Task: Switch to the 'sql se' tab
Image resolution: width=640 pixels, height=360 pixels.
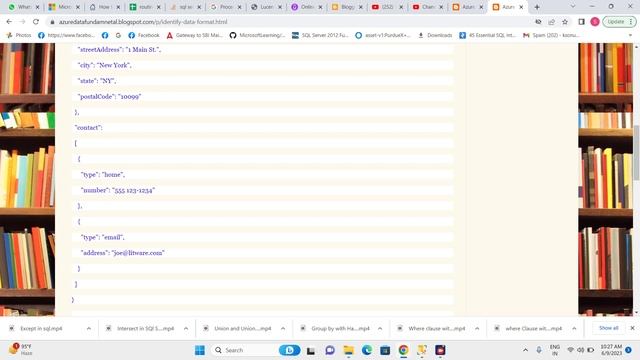Action: pyautogui.click(x=185, y=7)
